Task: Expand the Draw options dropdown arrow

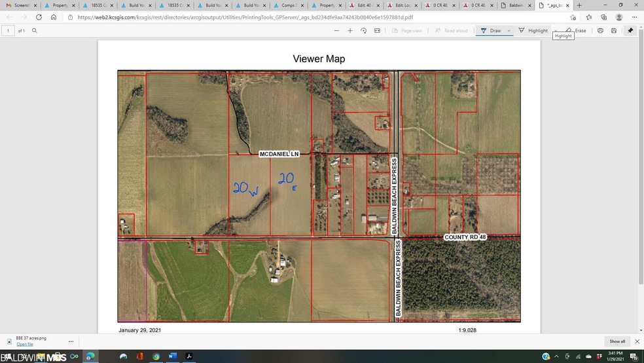Action: click(x=509, y=30)
